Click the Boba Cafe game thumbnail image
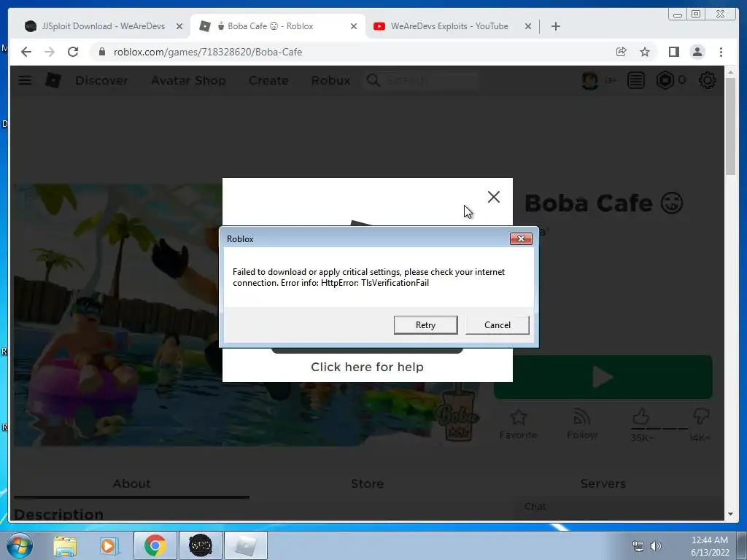 click(117, 315)
